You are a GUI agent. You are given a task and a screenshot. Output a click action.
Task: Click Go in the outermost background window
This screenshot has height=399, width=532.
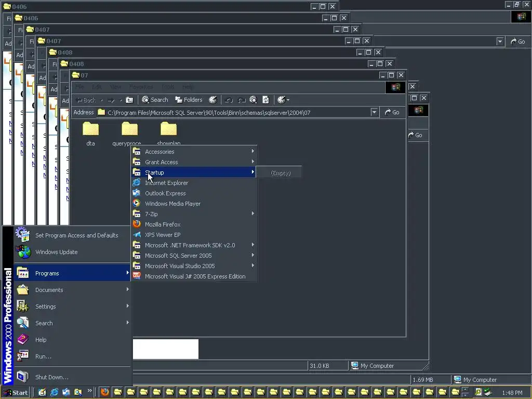click(x=518, y=42)
